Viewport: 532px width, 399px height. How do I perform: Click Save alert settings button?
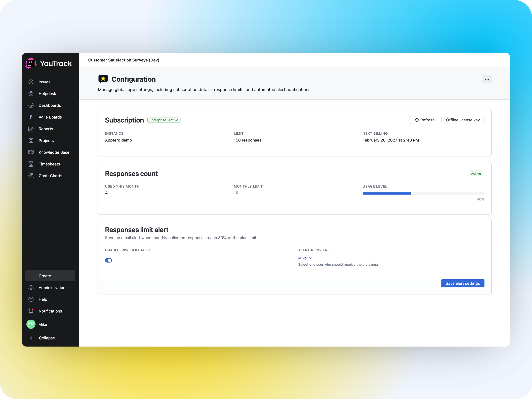tap(462, 283)
